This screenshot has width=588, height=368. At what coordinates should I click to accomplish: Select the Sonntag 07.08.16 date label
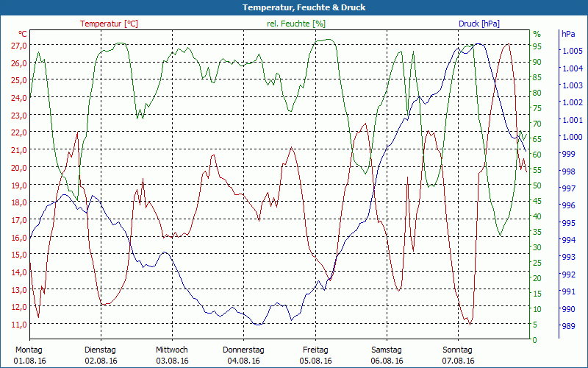click(x=459, y=355)
